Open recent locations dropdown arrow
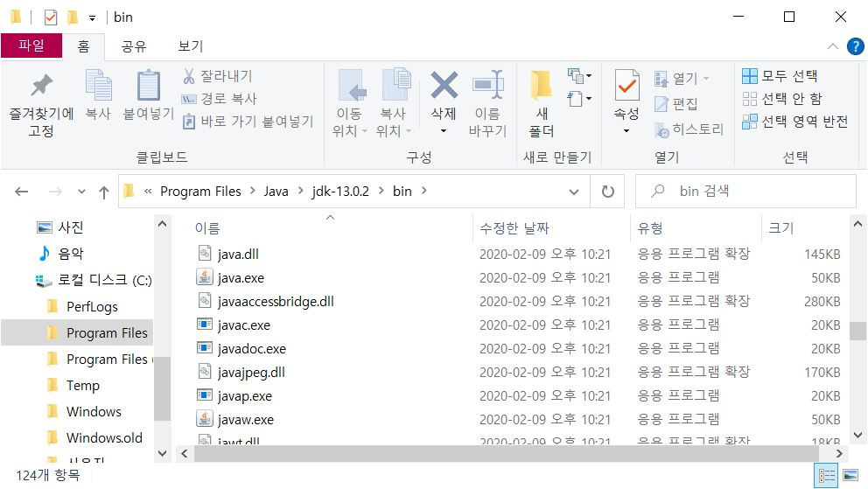Viewport: 868px width, 489px height. [x=81, y=192]
